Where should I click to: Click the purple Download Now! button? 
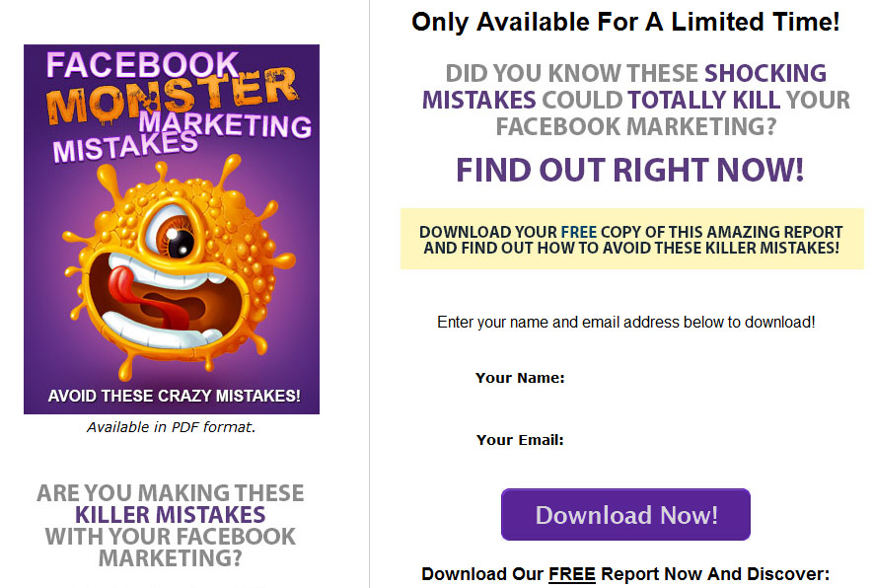pyautogui.click(x=625, y=514)
